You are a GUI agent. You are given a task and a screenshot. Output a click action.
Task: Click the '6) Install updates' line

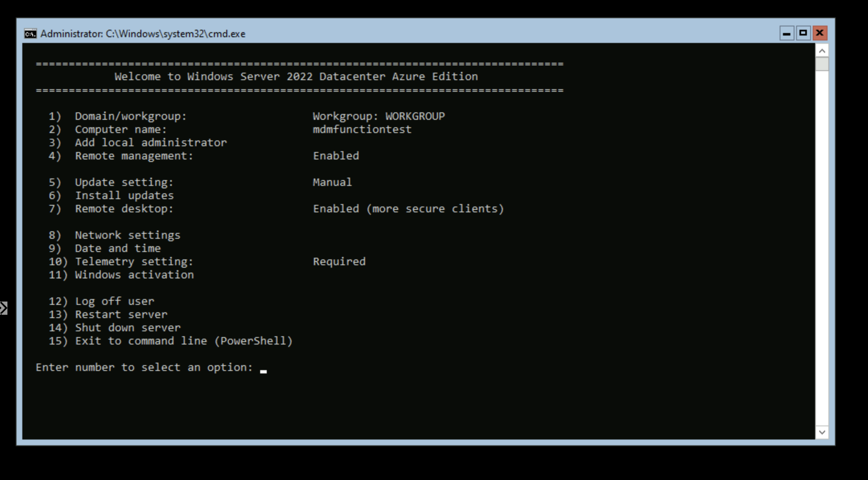click(x=111, y=196)
